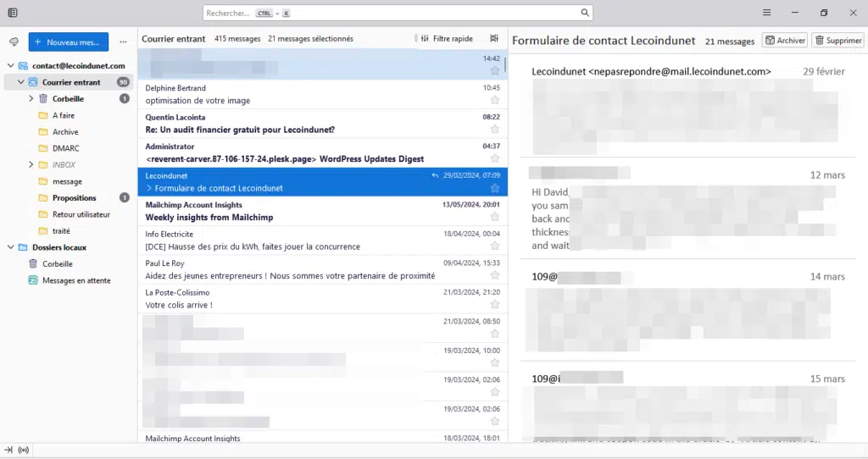
Task: Open message from Delphine Bertrand
Action: coord(322,94)
